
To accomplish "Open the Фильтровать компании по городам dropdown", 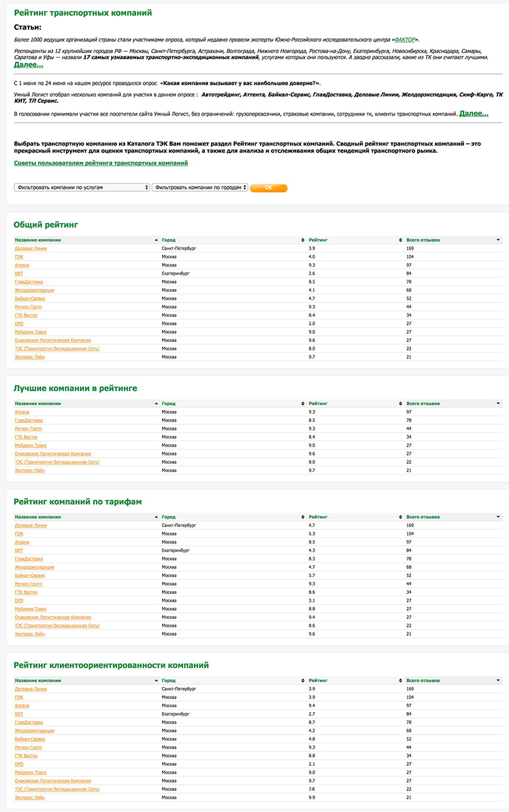I will tap(200, 188).
